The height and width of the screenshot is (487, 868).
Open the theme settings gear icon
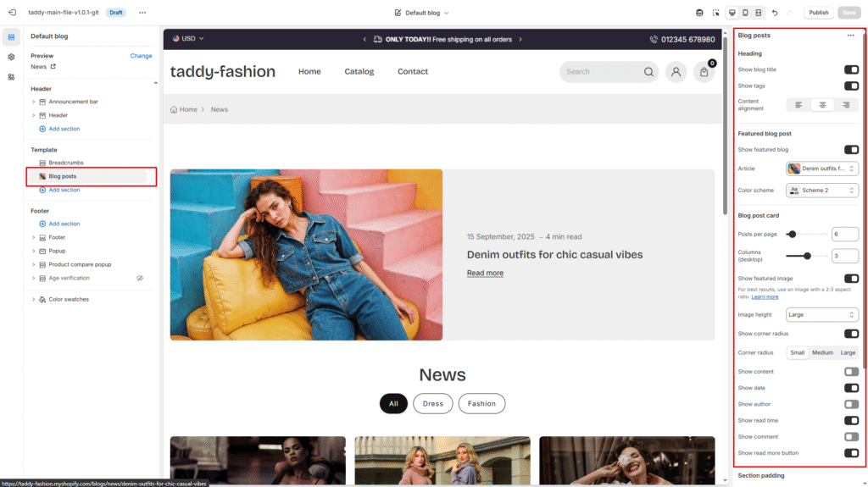point(11,57)
